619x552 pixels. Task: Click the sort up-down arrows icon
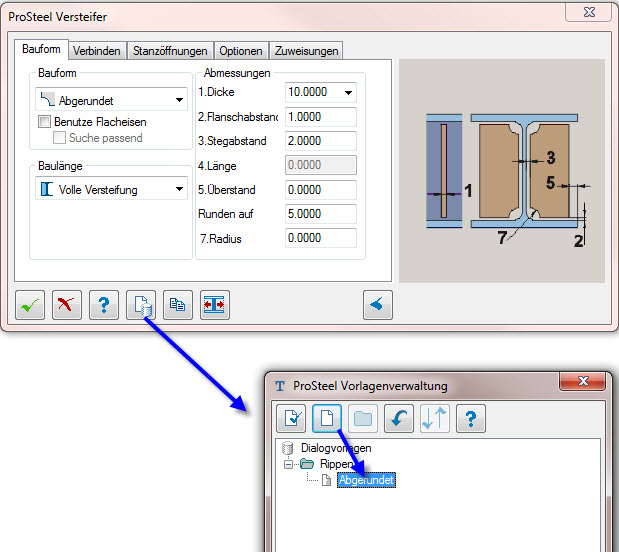point(435,419)
